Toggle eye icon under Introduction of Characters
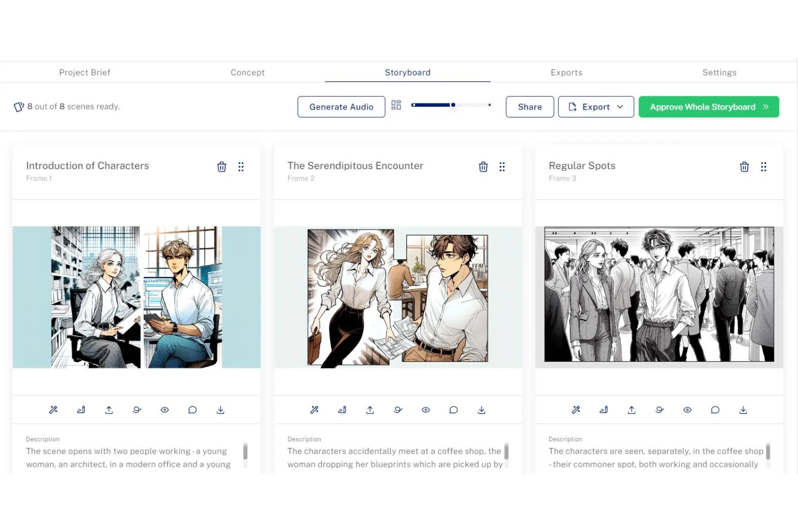The height and width of the screenshot is (532, 798). pyautogui.click(x=165, y=410)
